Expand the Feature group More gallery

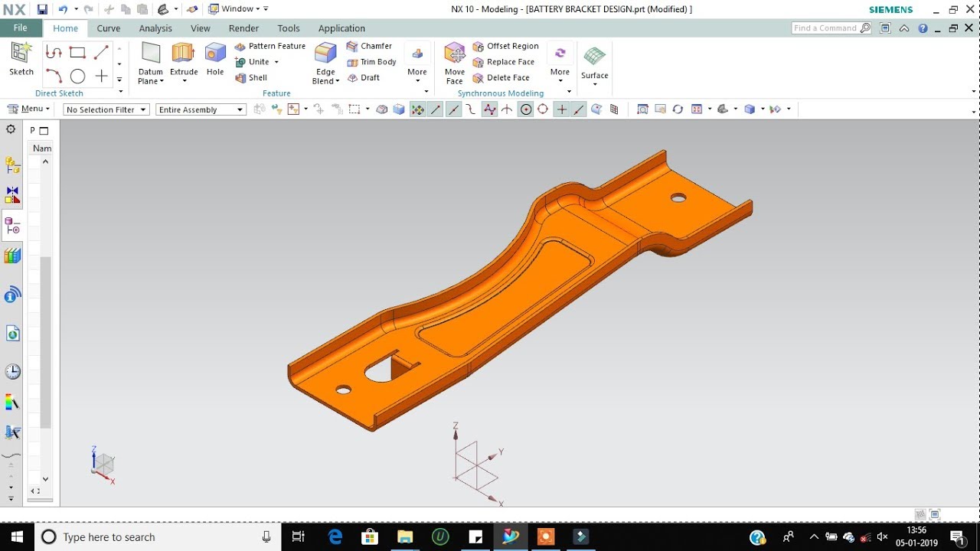point(417,64)
